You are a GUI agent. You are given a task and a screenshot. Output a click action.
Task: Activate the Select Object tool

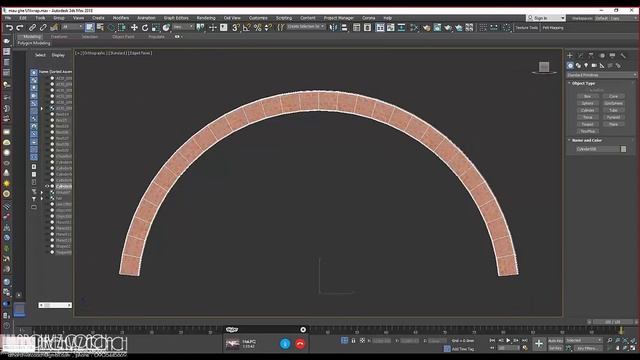[89, 27]
